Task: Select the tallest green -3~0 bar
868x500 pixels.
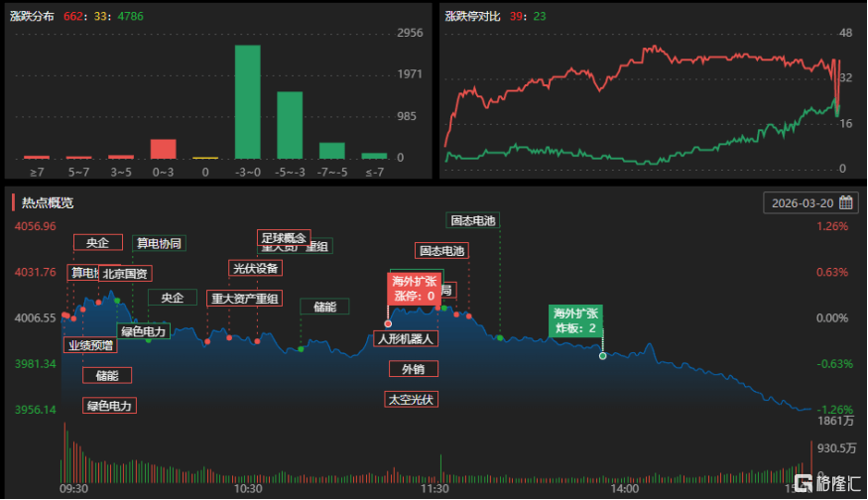Action: (247, 102)
